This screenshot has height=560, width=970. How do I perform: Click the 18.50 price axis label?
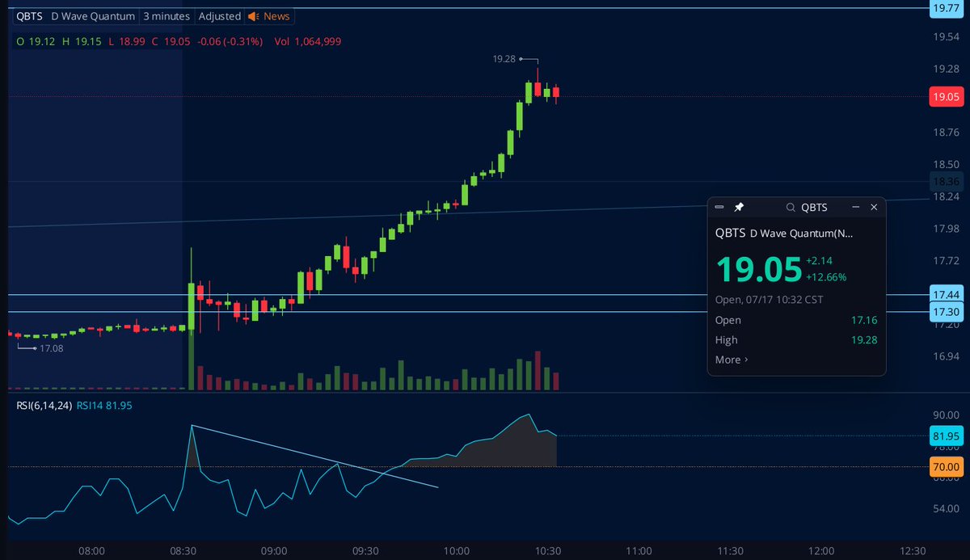coord(946,164)
